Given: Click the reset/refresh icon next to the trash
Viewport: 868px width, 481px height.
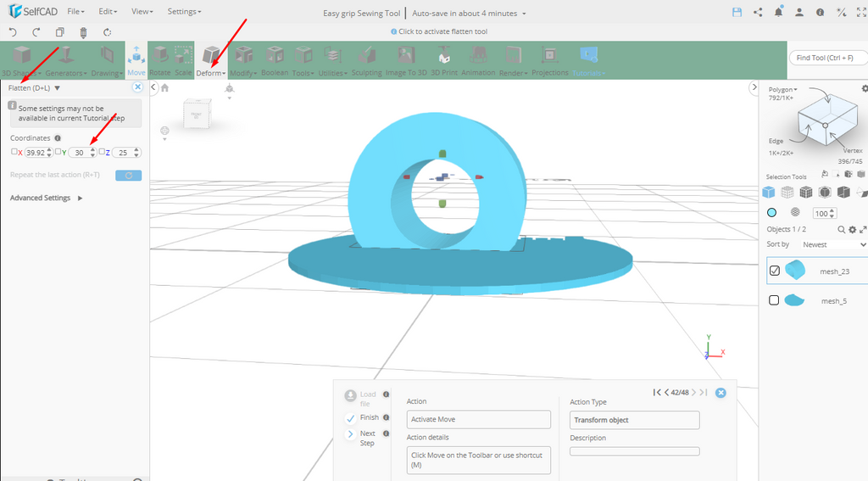Looking at the screenshot, I should (108, 32).
